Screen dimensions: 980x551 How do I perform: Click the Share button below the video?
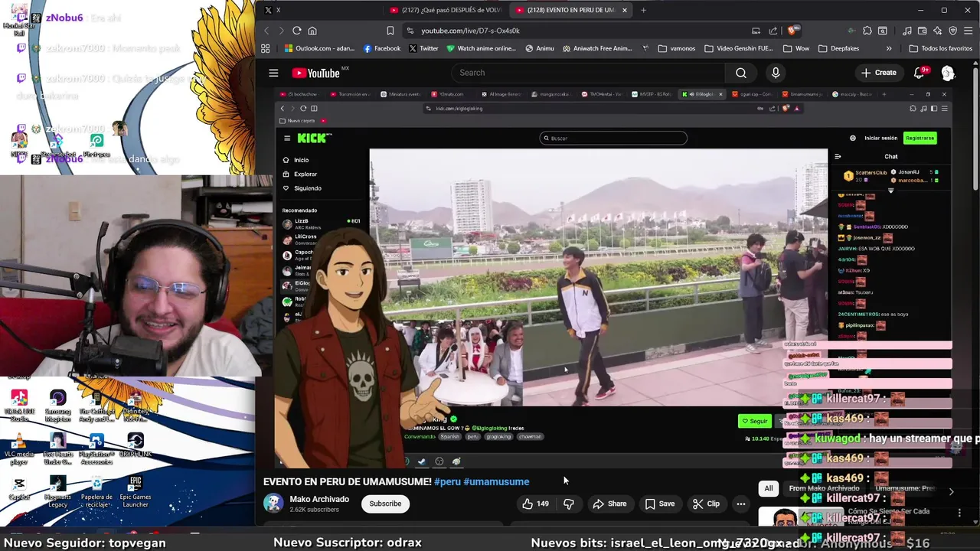point(609,504)
